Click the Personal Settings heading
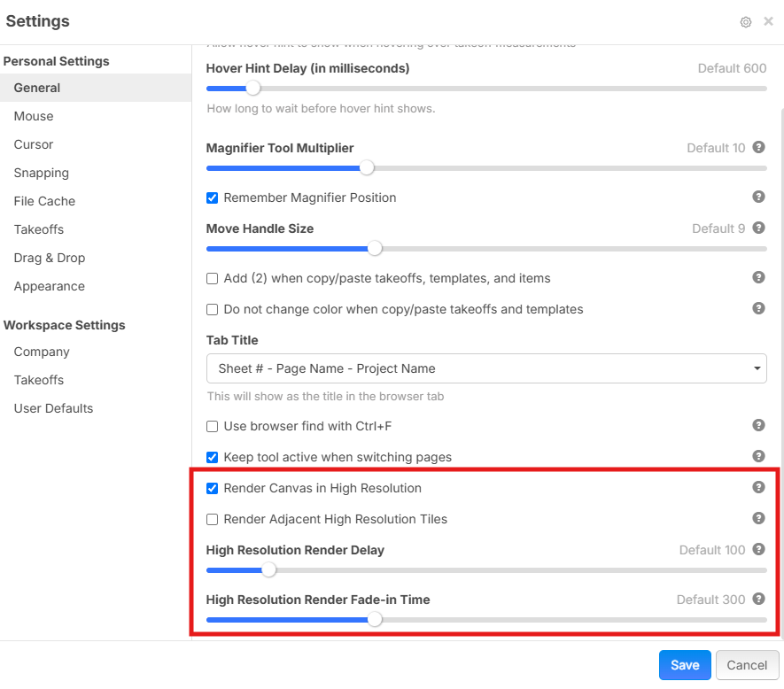Viewport: 784px width, 689px height. pyautogui.click(x=56, y=61)
